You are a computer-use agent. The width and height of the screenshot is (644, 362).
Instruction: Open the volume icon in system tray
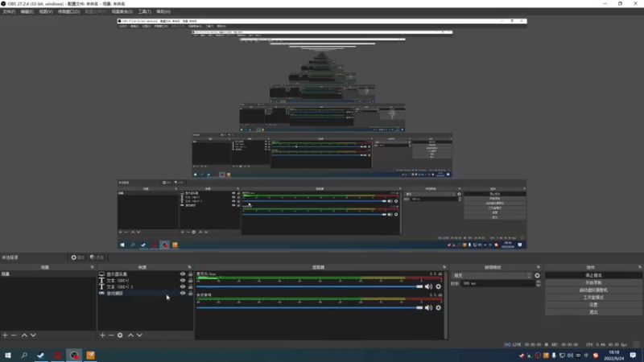(570, 356)
